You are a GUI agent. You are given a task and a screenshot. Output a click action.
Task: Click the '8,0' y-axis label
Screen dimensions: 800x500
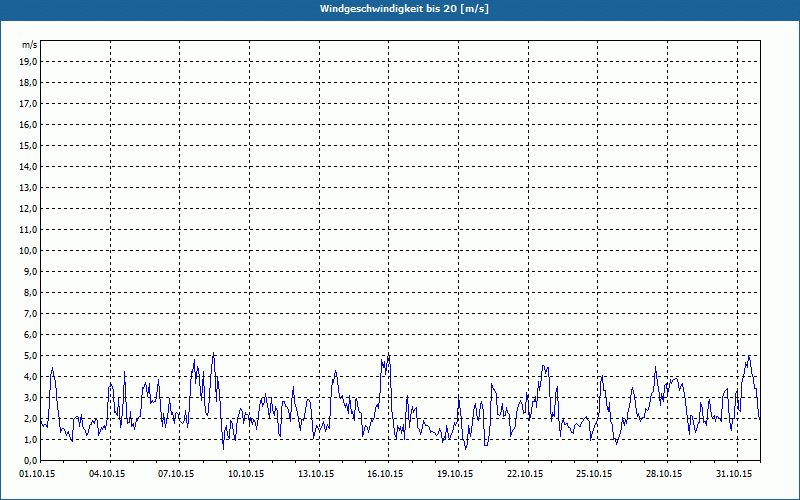[x=30, y=292]
